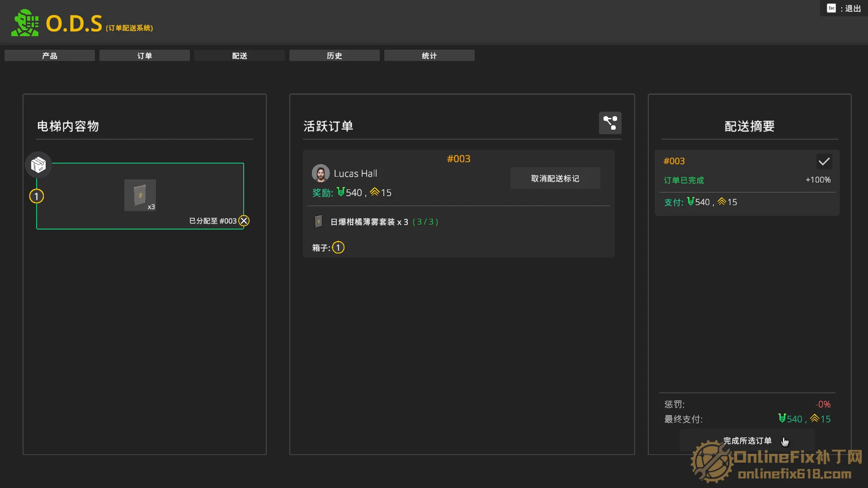Click the 配送摘要 panel title
The image size is (868, 488).
[750, 126]
